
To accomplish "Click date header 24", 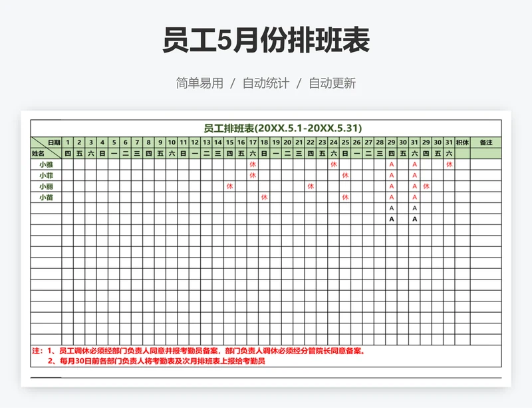I will point(334,142).
